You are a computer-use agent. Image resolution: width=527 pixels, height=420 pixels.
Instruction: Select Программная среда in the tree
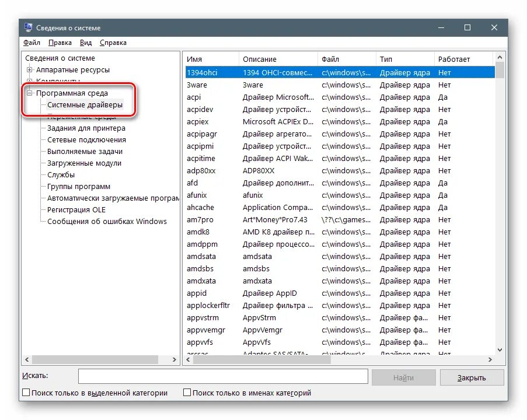(x=72, y=93)
